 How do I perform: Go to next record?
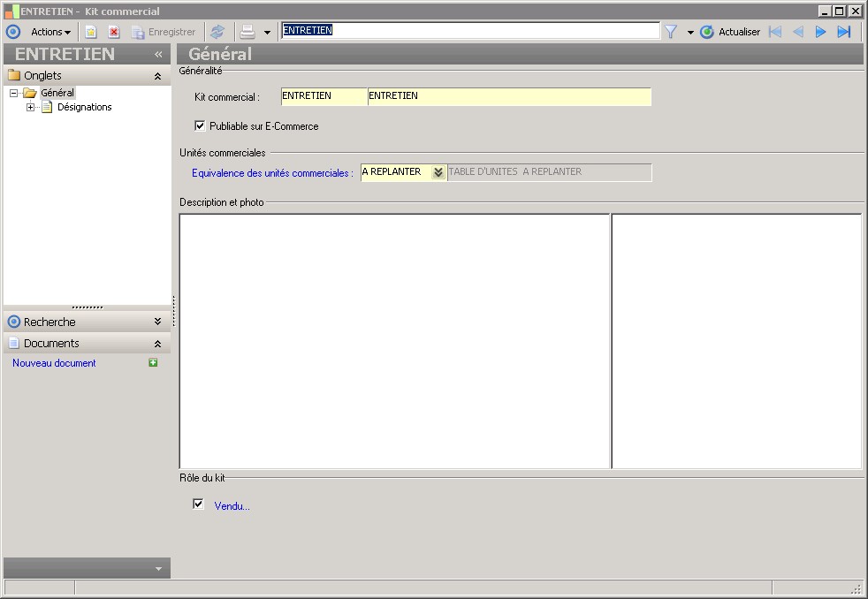pos(820,32)
